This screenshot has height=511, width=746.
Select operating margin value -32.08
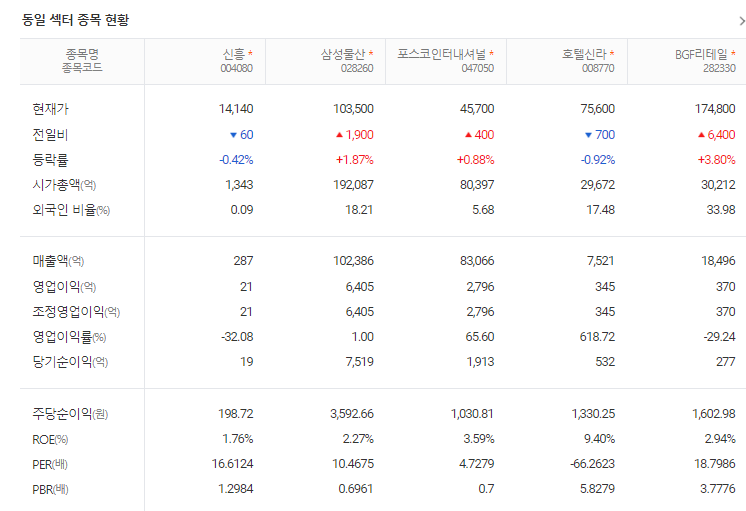click(x=237, y=337)
